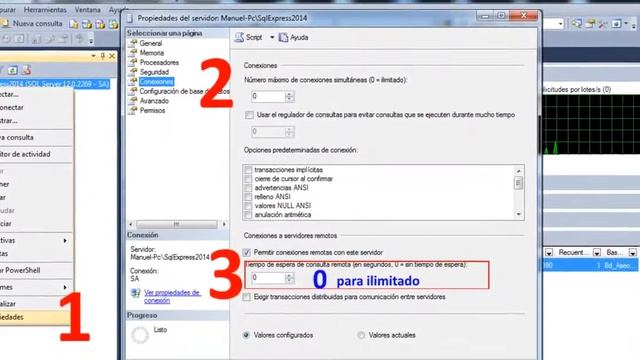
Task: Open the Ayuda menu in main window
Action: (x=117, y=9)
